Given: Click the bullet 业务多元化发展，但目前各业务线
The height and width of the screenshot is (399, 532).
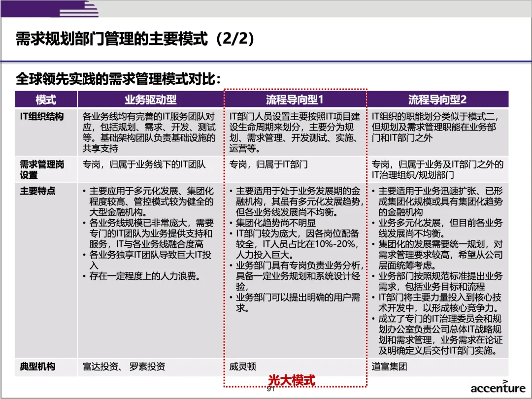Looking at the screenshot, I should click(x=437, y=228).
